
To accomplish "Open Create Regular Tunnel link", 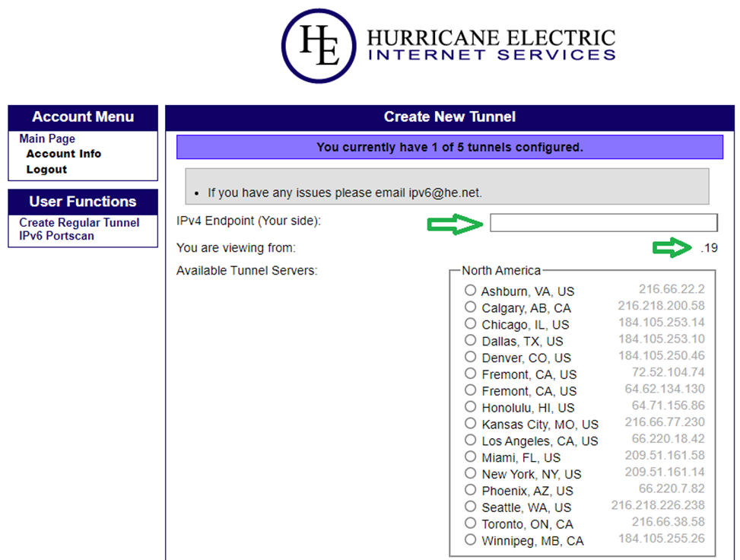I will pyautogui.click(x=79, y=222).
